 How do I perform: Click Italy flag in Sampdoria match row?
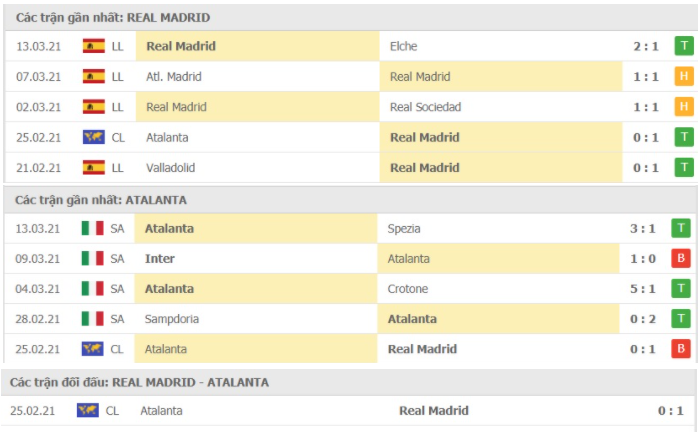coord(92,319)
